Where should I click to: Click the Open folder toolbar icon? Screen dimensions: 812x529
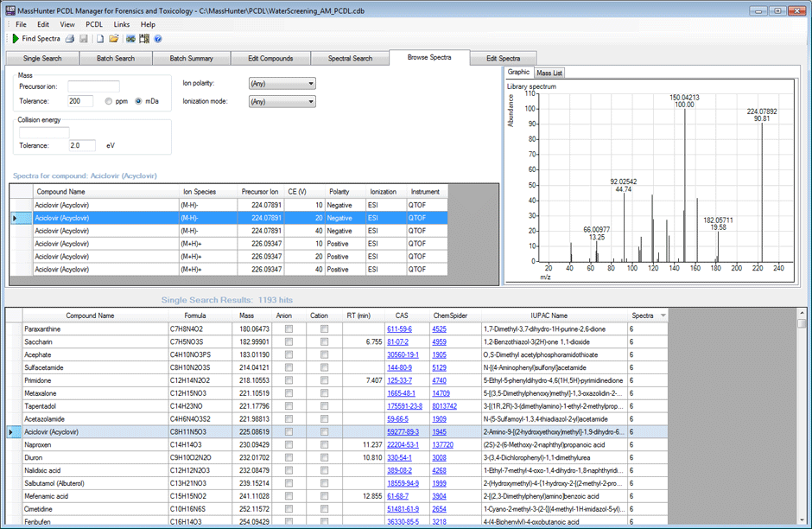[x=114, y=39]
